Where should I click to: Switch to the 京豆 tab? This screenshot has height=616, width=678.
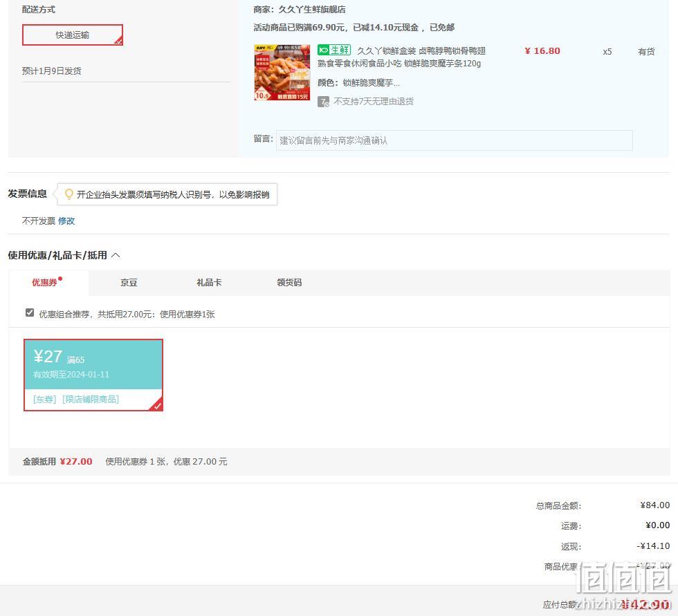click(129, 283)
